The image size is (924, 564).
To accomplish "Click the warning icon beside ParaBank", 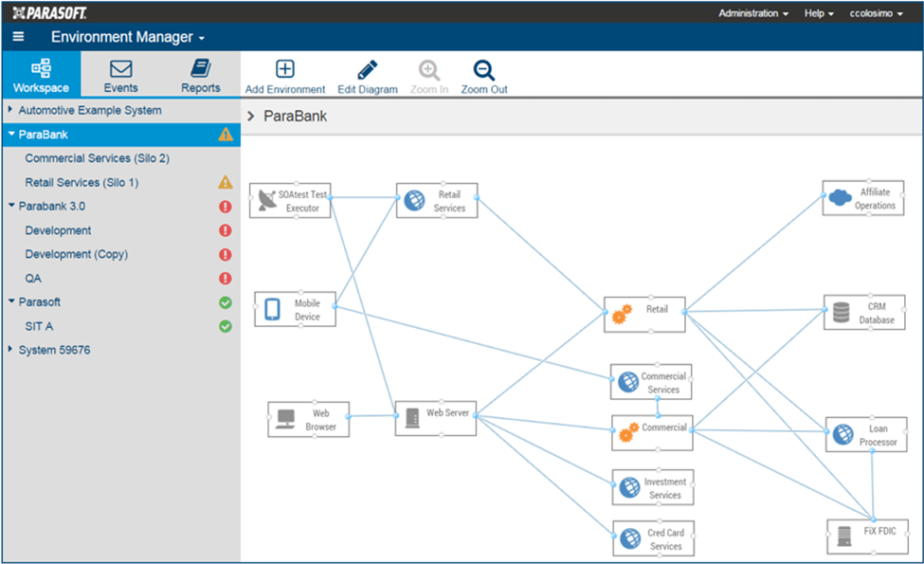I will coord(225,135).
